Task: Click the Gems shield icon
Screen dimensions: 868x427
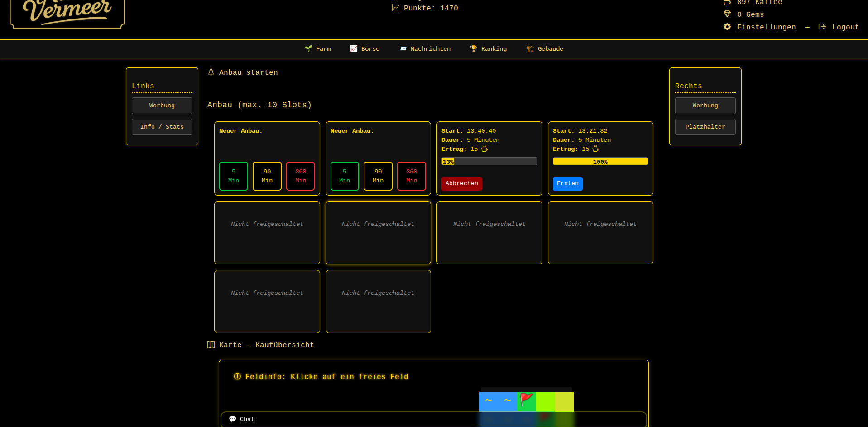Action: click(727, 14)
